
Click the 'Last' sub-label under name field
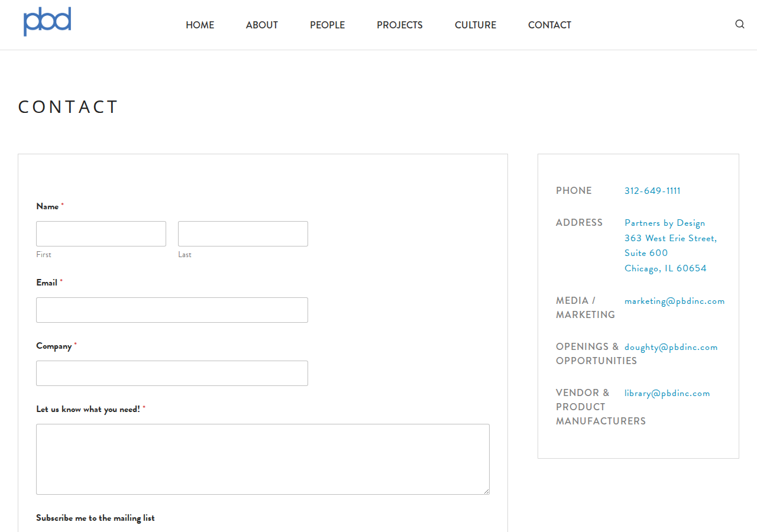185,255
